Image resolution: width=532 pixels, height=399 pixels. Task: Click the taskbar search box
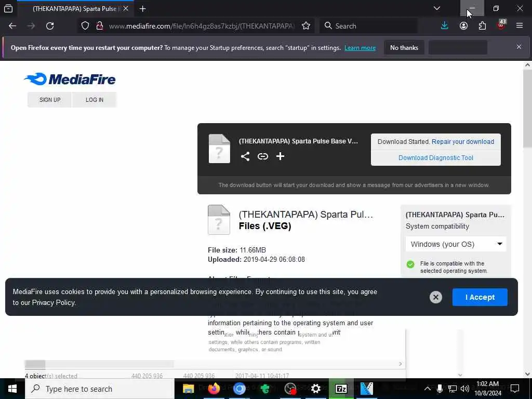click(99, 389)
